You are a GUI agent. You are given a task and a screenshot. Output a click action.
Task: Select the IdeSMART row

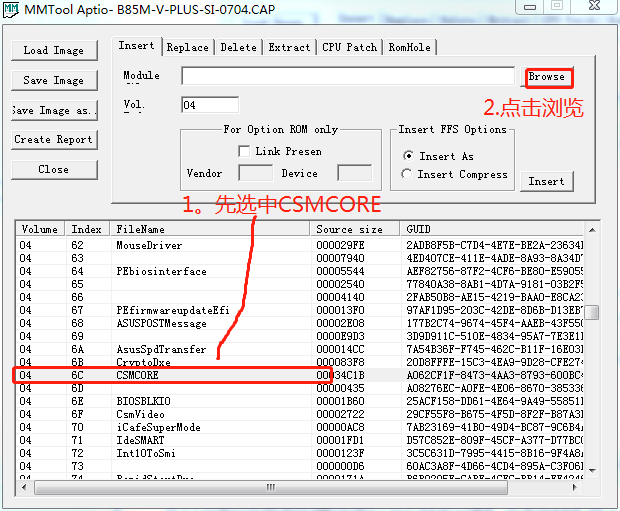click(x=300, y=440)
